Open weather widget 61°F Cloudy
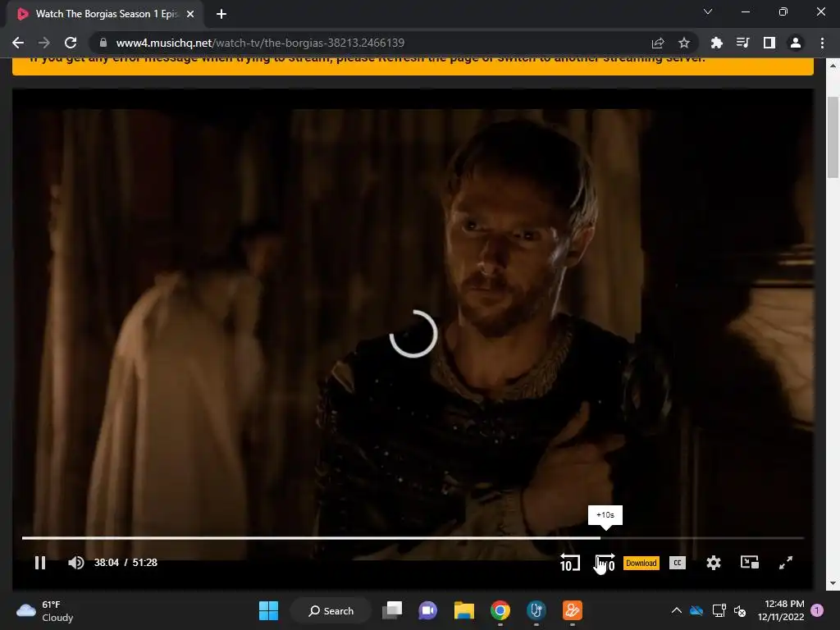 [x=45, y=610]
